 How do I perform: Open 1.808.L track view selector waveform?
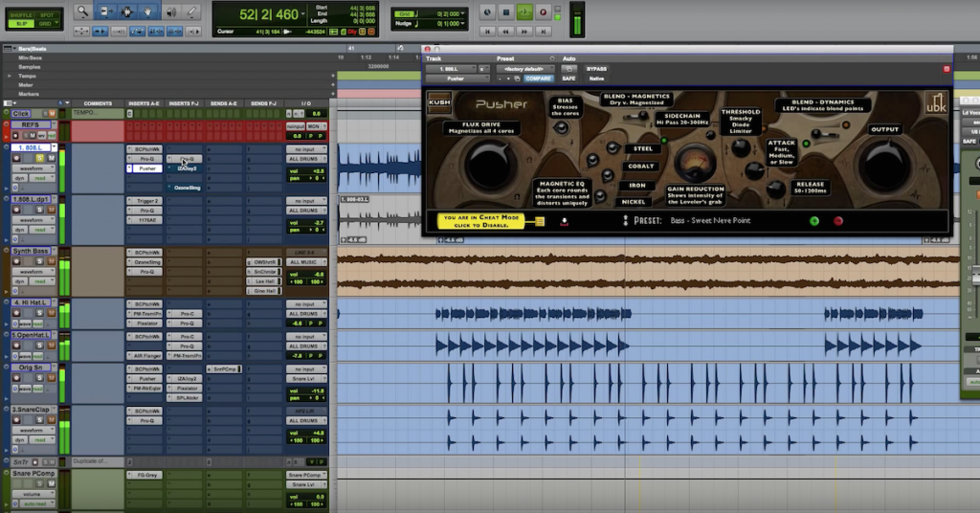click(x=33, y=168)
